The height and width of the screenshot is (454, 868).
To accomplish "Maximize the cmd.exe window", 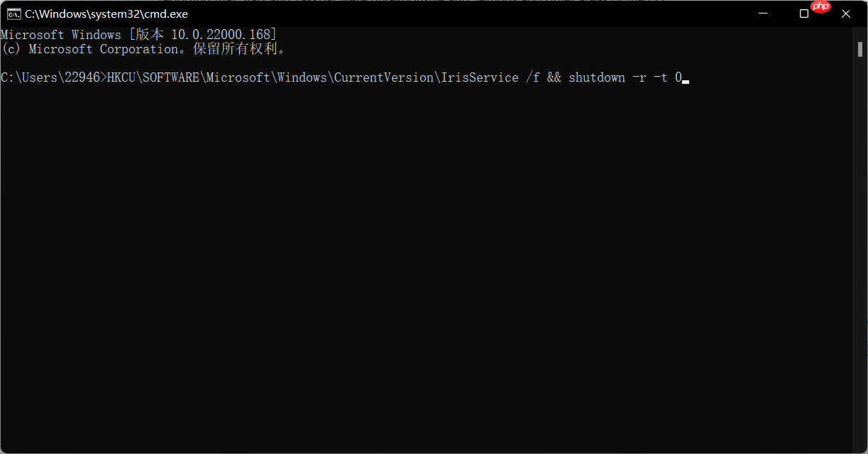I will point(804,13).
